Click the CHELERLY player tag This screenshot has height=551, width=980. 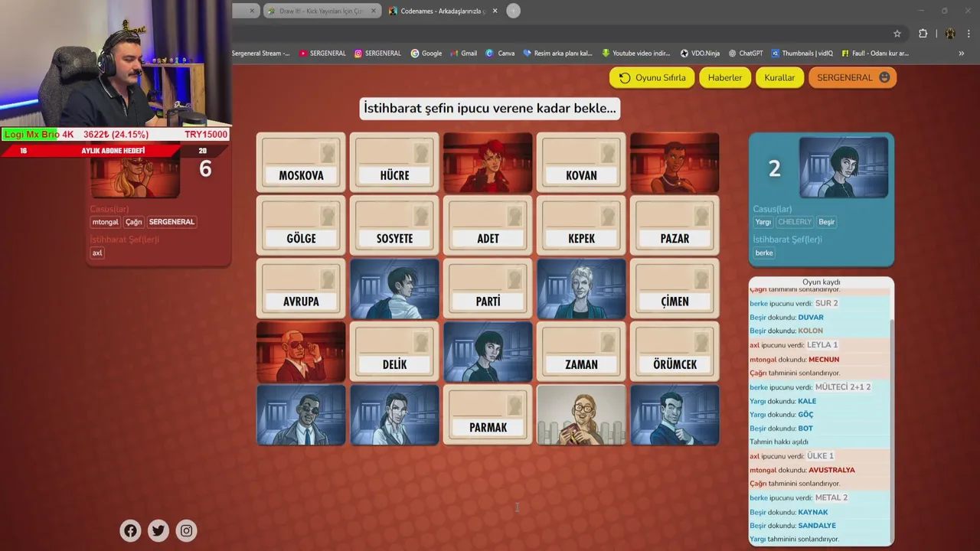pos(795,222)
